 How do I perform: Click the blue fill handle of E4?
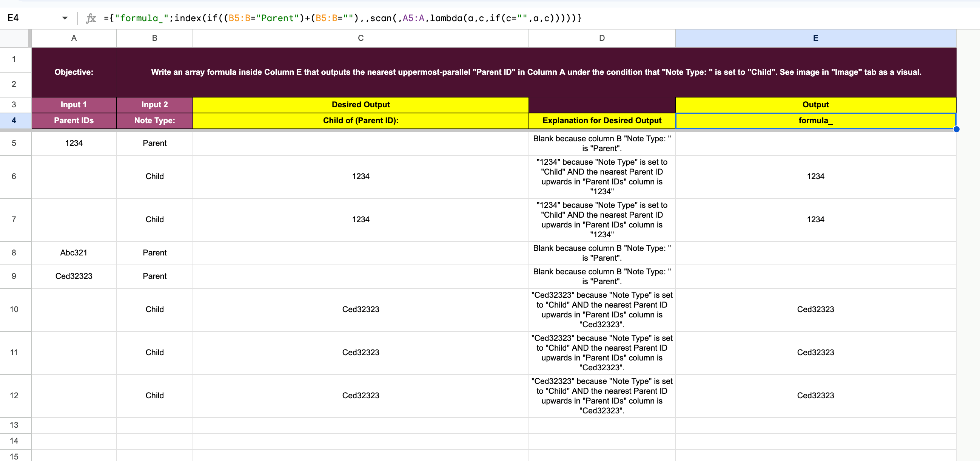956,129
